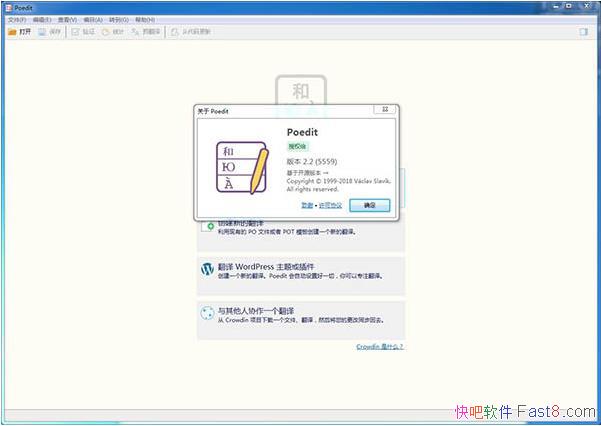Open the Help (帮助) menu

pos(145,19)
